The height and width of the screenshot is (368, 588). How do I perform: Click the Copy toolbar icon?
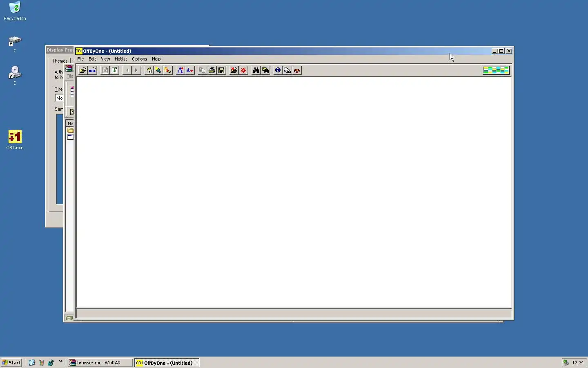(x=202, y=70)
